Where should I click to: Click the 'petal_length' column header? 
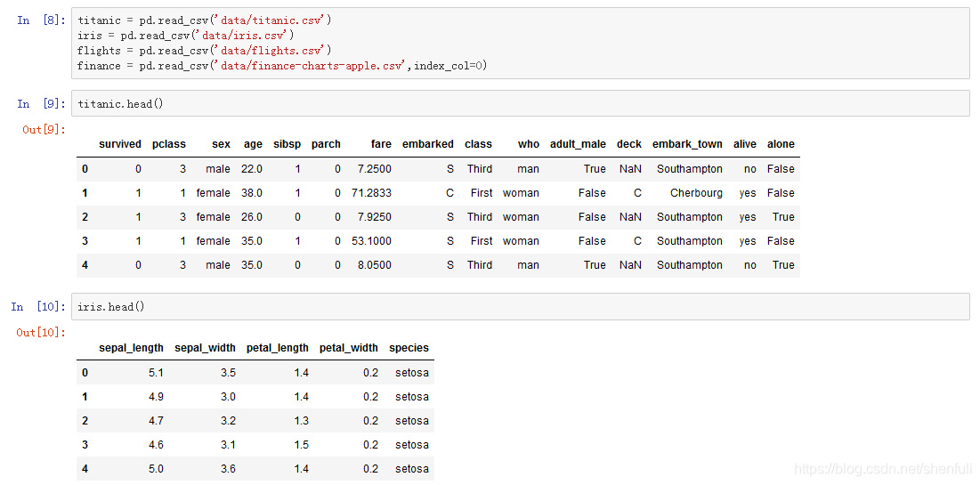click(278, 348)
